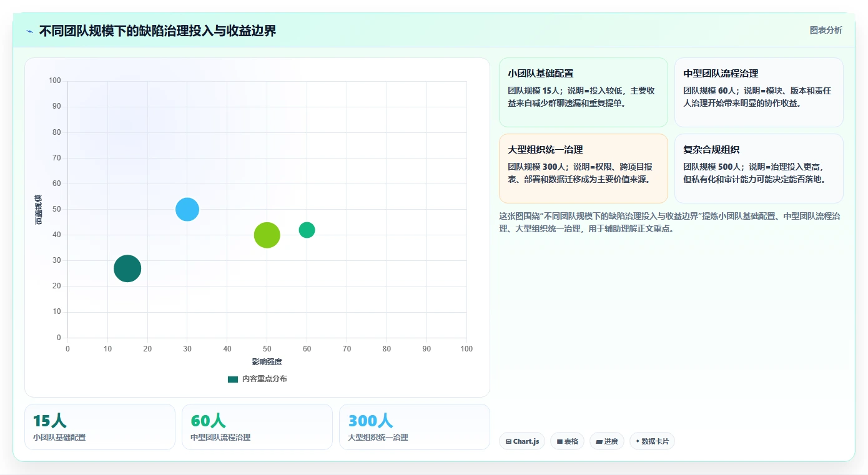Open the 复杂合规组织 info card
This screenshot has width=868, height=475.
click(x=759, y=169)
